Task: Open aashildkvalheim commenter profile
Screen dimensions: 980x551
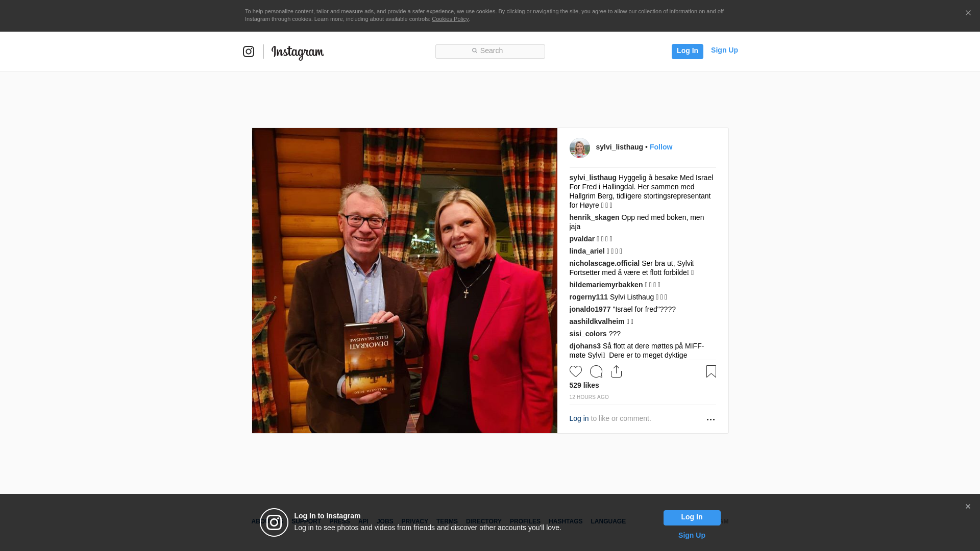Action: pyautogui.click(x=597, y=321)
